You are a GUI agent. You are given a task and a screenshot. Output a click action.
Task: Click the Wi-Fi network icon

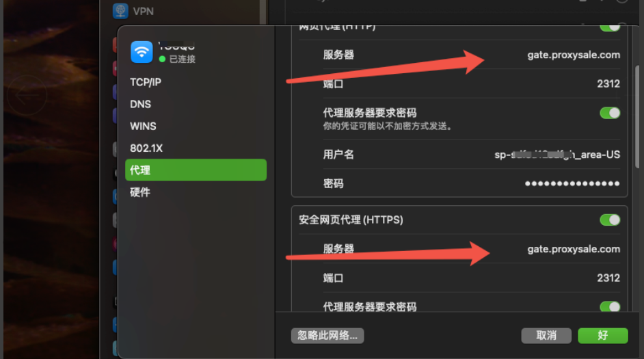[x=142, y=52]
